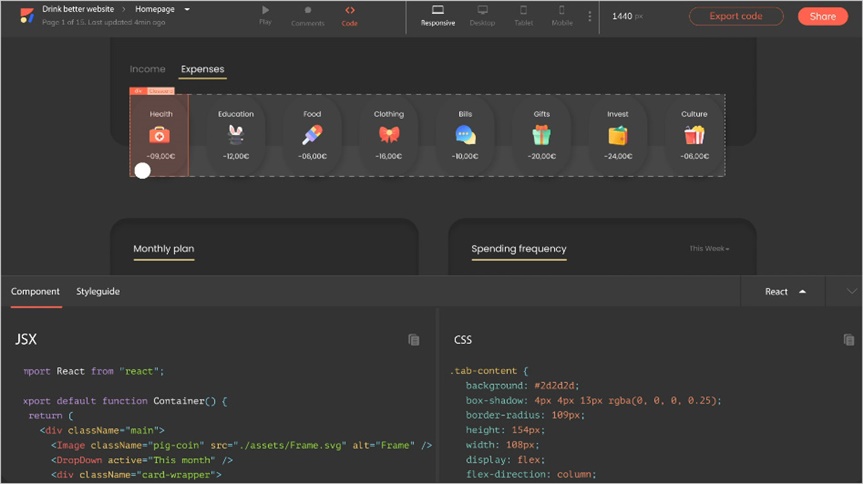Open the Homepage page dropdown arrow

click(x=187, y=9)
